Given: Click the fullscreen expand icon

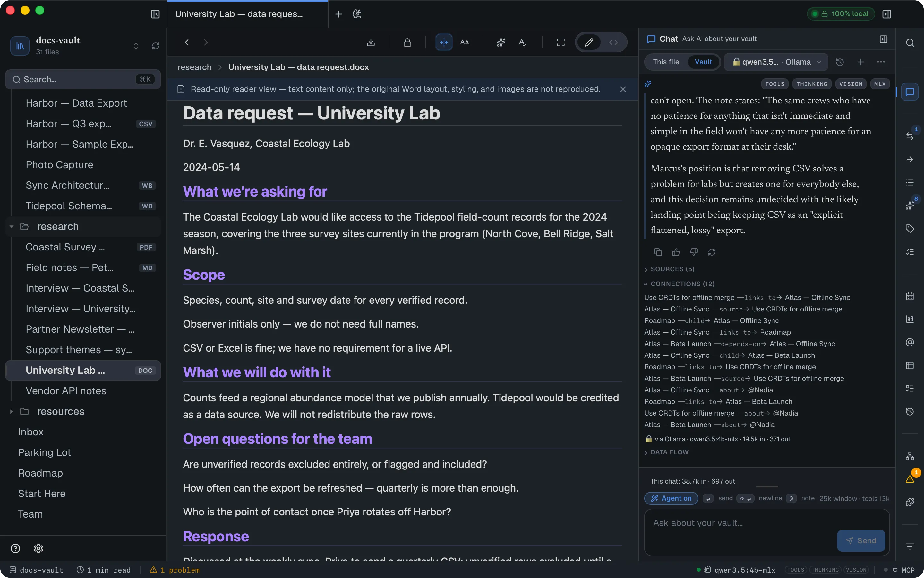Looking at the screenshot, I should (560, 42).
